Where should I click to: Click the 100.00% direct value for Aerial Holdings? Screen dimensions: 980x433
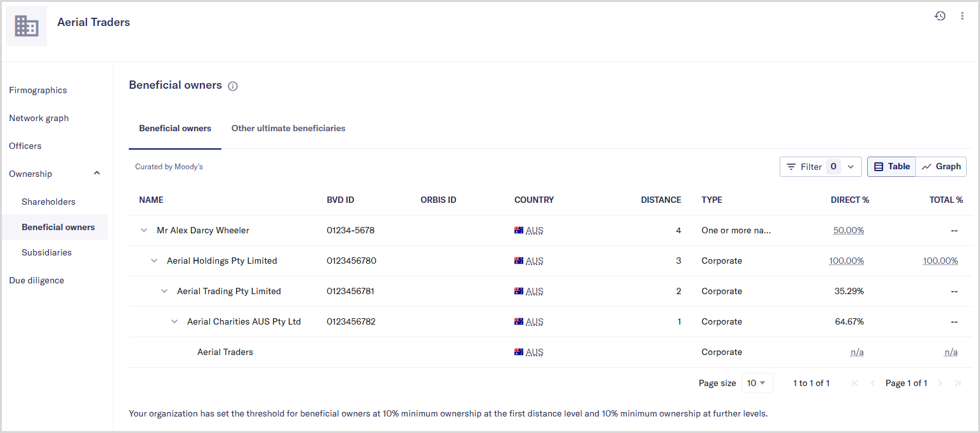click(847, 261)
